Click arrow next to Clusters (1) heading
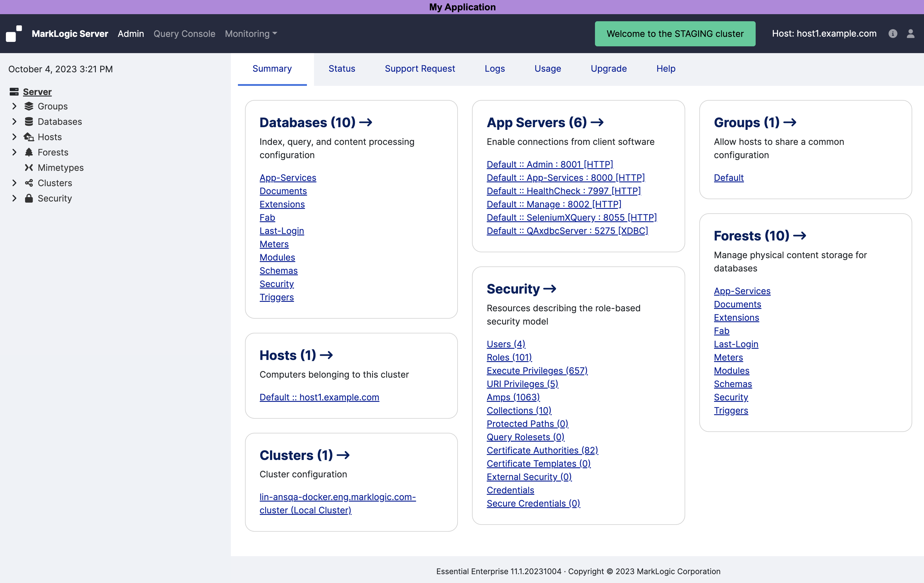 tap(343, 455)
